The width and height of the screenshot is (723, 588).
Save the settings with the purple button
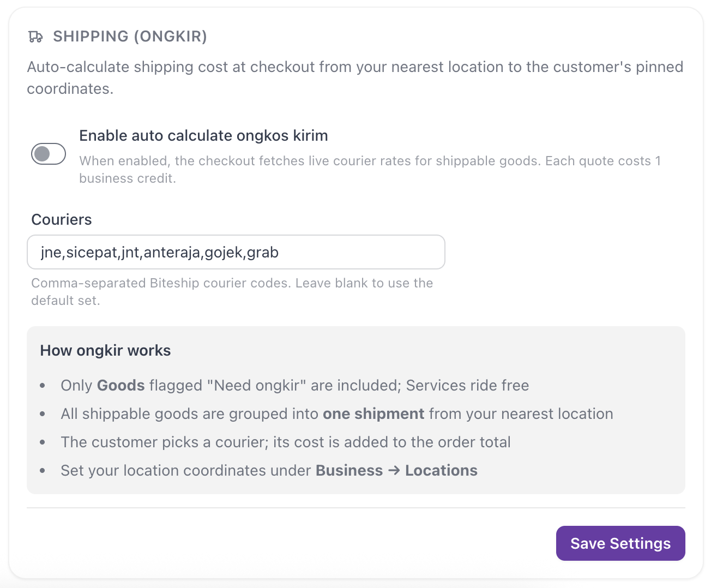tap(620, 543)
